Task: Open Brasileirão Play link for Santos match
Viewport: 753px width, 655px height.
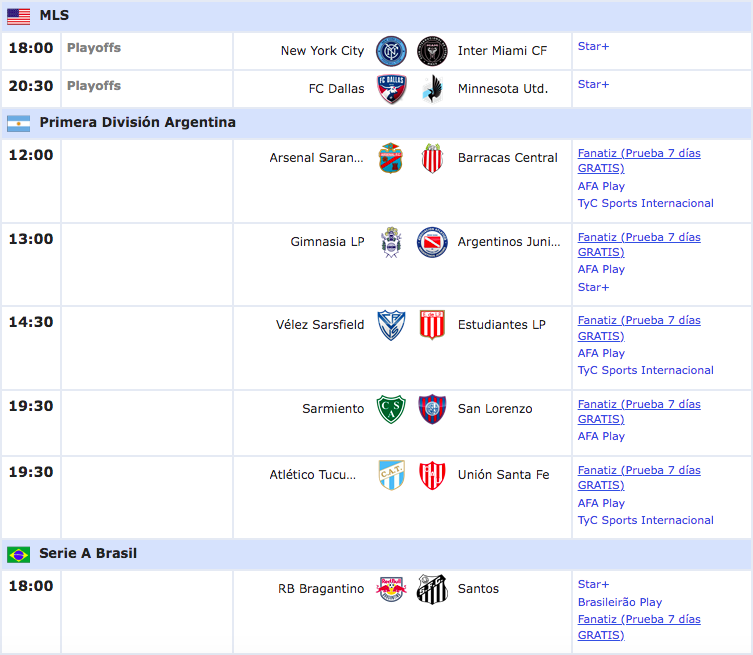Action: [x=619, y=602]
